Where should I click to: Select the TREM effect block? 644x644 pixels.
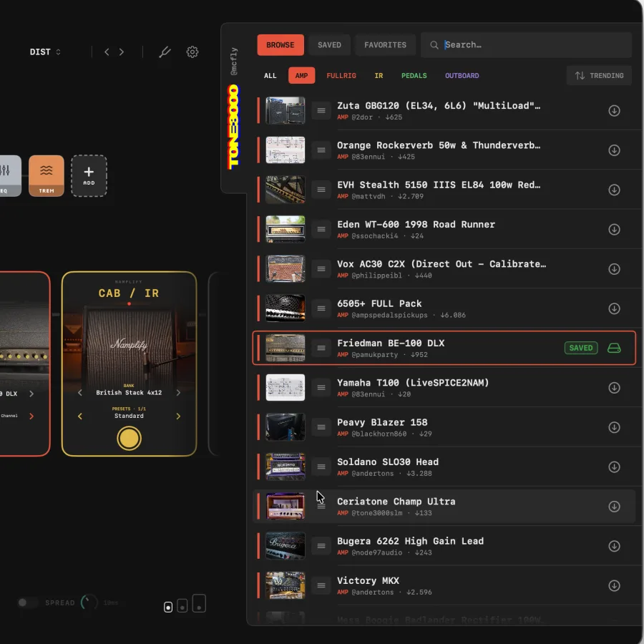47,176
